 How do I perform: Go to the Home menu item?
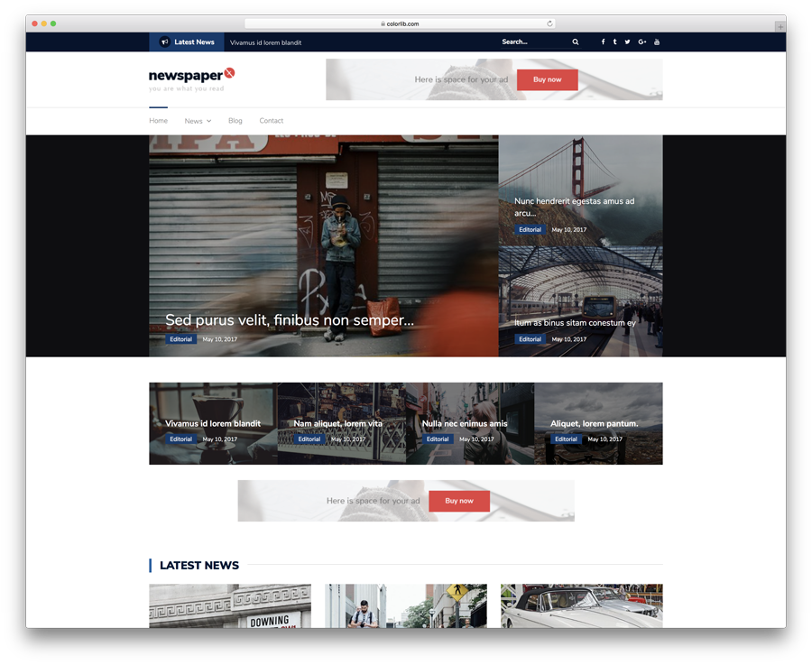pyautogui.click(x=158, y=121)
